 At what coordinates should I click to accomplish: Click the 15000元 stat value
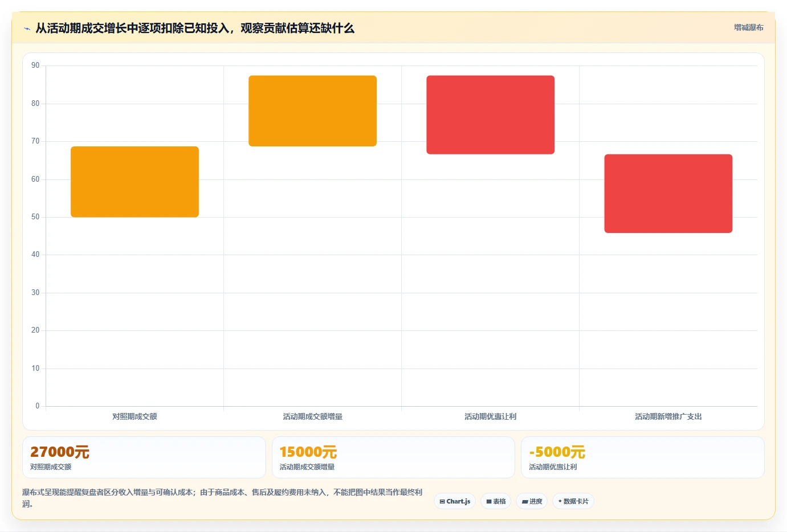pos(308,452)
